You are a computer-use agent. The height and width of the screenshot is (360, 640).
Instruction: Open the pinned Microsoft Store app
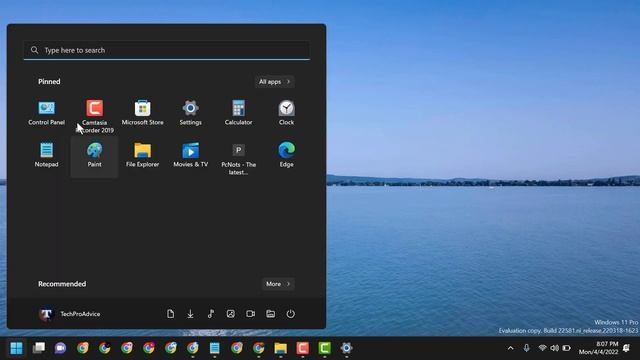tap(142, 113)
